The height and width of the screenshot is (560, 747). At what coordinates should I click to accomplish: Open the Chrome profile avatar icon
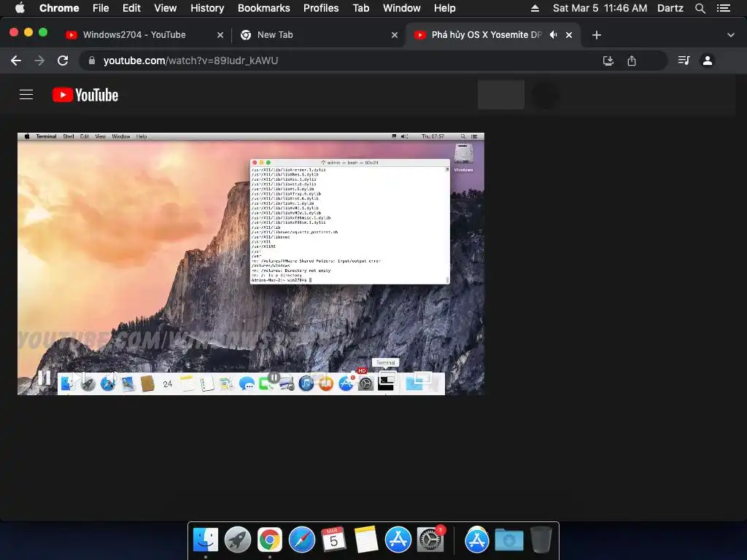click(708, 61)
